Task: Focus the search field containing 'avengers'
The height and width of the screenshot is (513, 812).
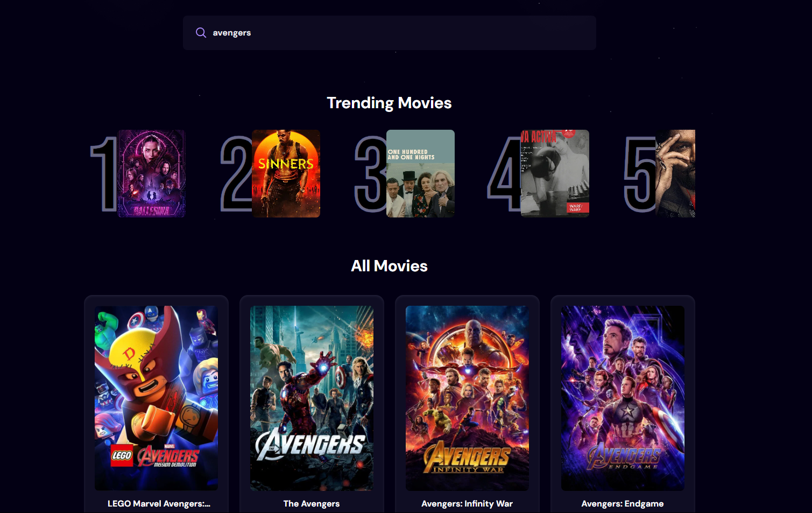Action: [x=389, y=33]
